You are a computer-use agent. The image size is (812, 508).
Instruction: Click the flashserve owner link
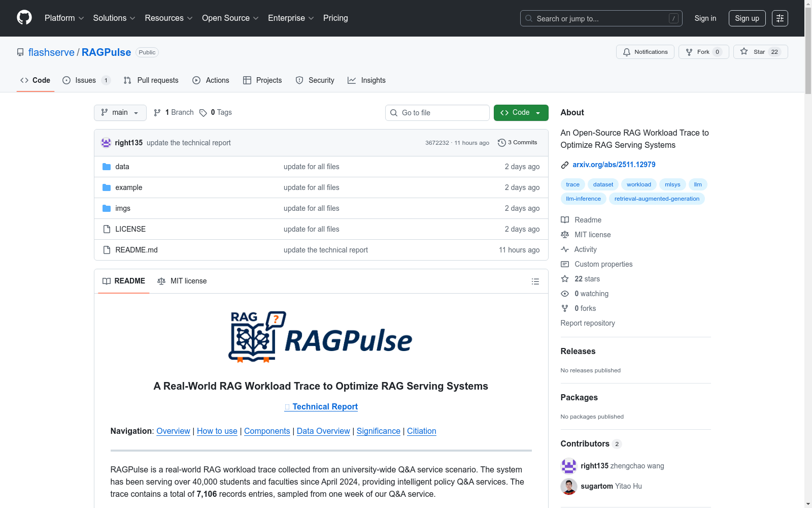[51, 52]
